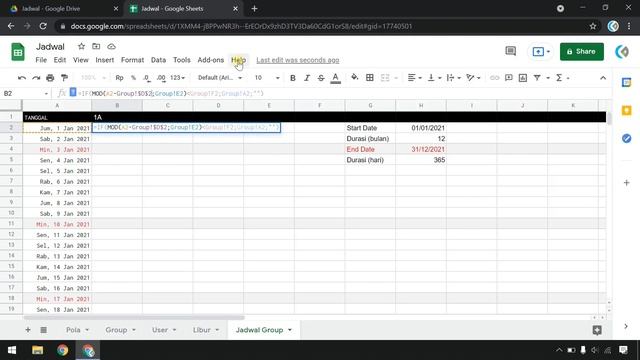The height and width of the screenshot is (360, 640).
Task: Format as percent button
Action: (x=133, y=78)
